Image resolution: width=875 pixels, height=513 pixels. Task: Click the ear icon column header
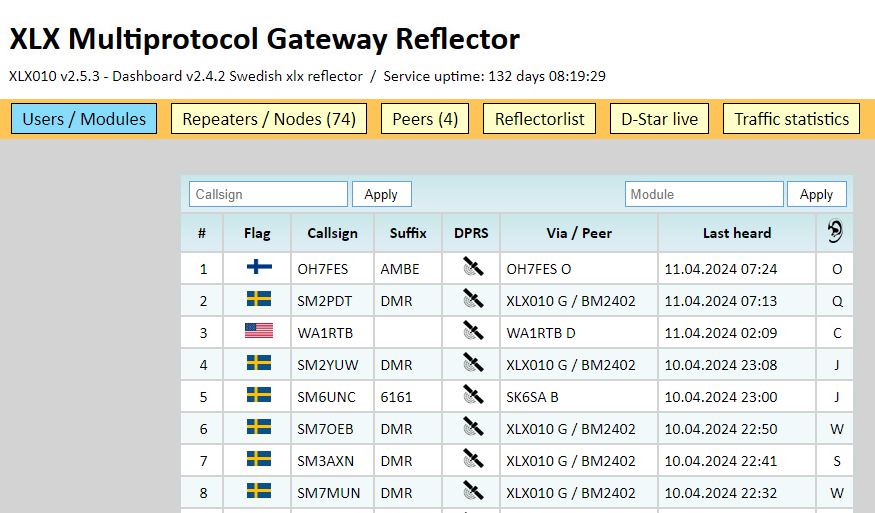tap(835, 233)
